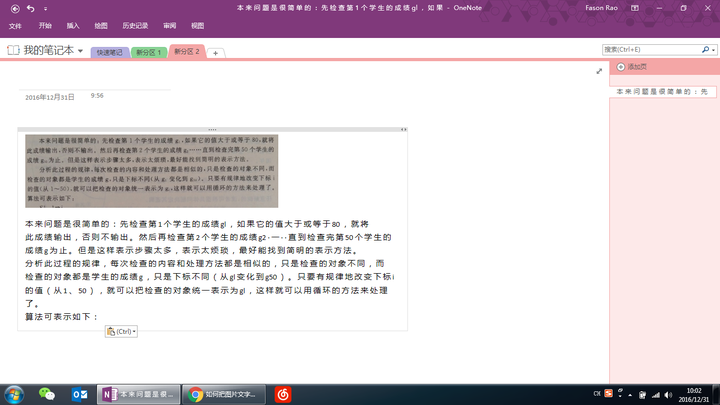This screenshot has height=405, width=720.
Task: Toggle full page view expand arrow
Action: (599, 71)
